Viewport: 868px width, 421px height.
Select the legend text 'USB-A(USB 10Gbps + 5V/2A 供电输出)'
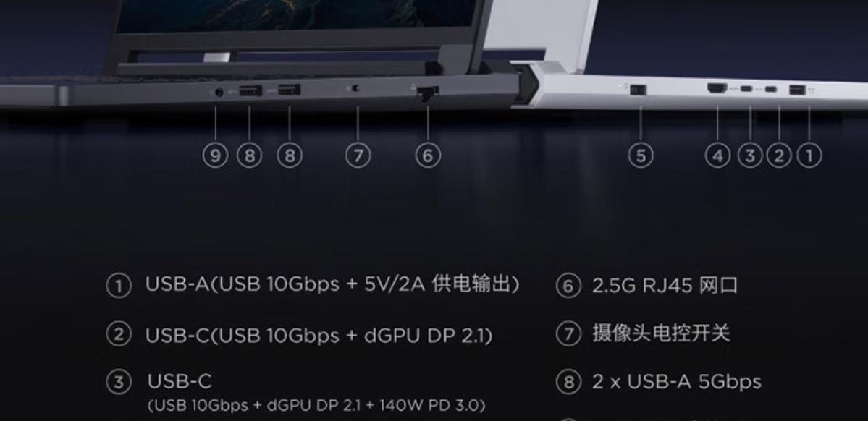tap(332, 284)
